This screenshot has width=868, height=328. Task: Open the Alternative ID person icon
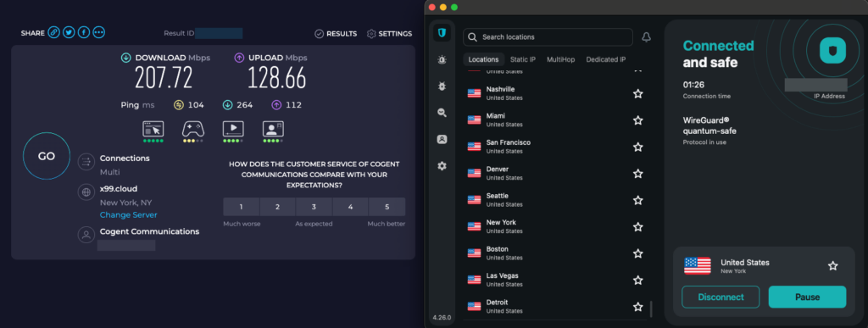442,139
